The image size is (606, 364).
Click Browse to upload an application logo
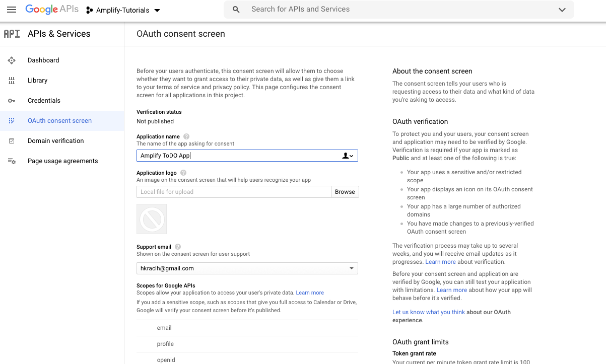click(x=345, y=191)
